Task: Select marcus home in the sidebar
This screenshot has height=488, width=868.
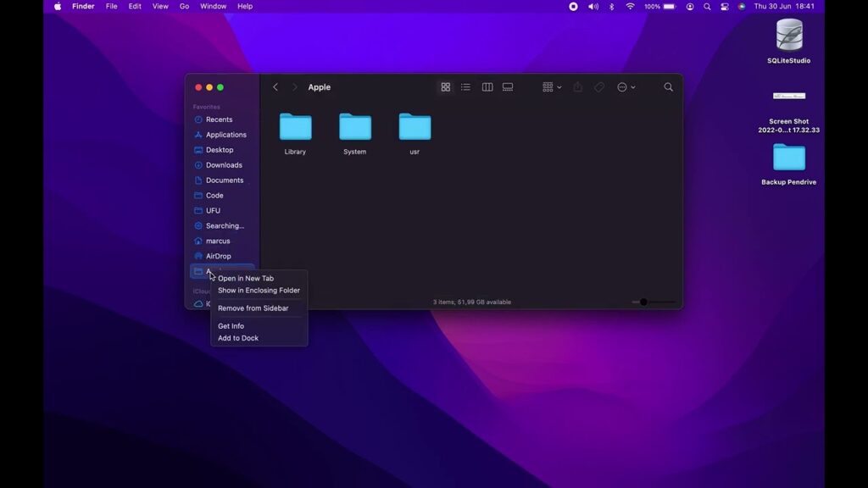Action: [x=218, y=241]
